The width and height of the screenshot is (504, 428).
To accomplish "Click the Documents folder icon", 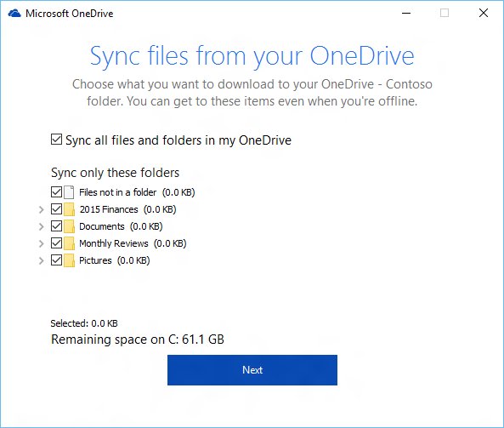I will coord(69,226).
